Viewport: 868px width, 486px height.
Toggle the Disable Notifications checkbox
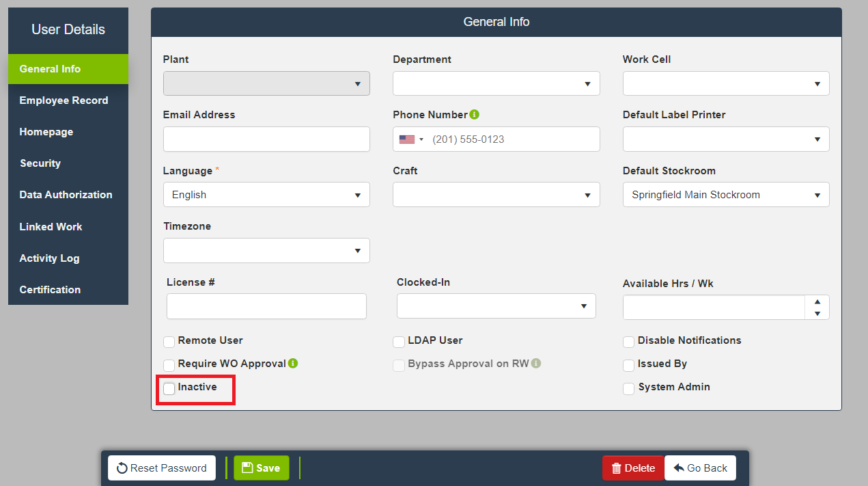(629, 342)
